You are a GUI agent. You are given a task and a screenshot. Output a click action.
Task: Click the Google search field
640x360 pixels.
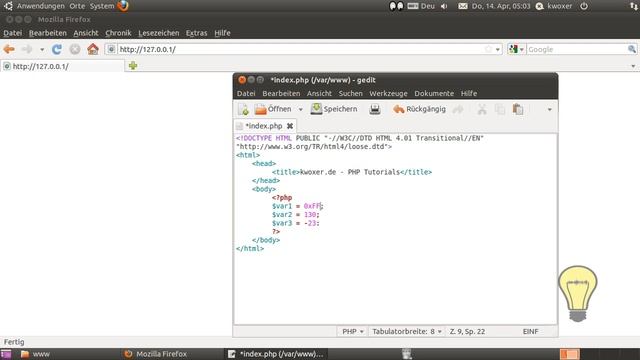pos(576,49)
